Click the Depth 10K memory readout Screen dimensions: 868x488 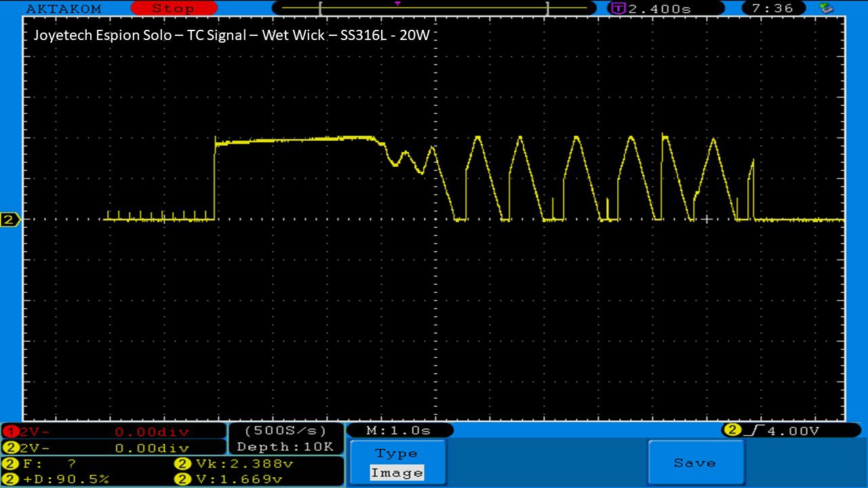point(285,447)
